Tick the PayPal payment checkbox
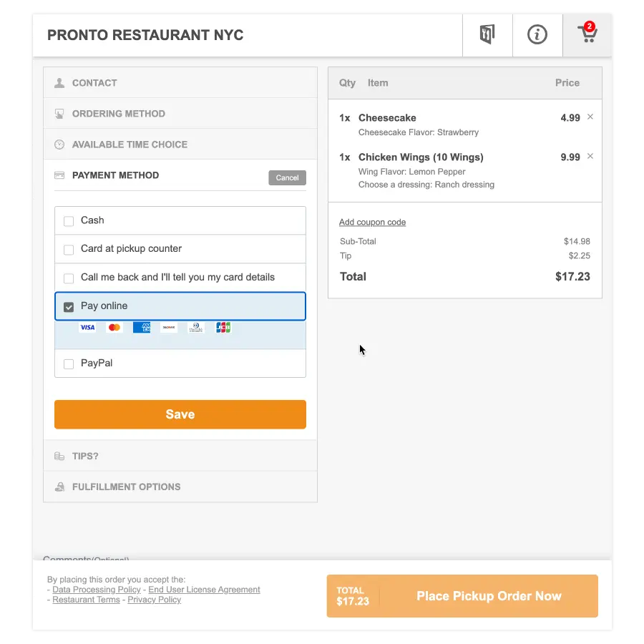644x644 pixels. coord(69,364)
